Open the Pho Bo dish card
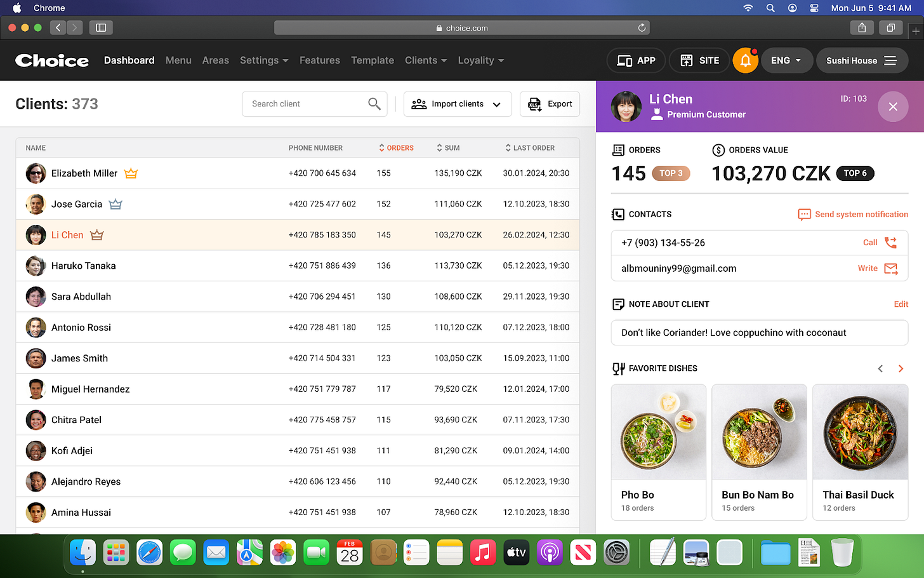 pos(659,452)
